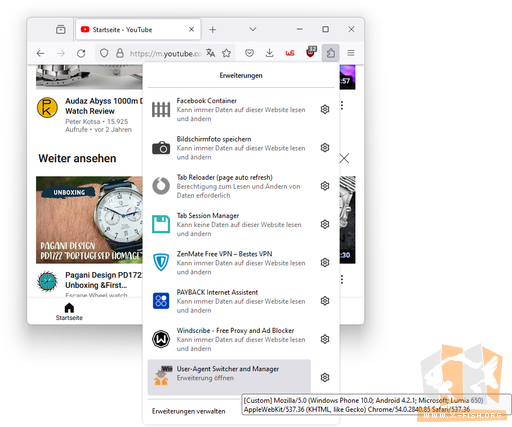Open Pagani Design PD172 Unboxing title
Viewport: 512px width, 427px height.
[104, 280]
